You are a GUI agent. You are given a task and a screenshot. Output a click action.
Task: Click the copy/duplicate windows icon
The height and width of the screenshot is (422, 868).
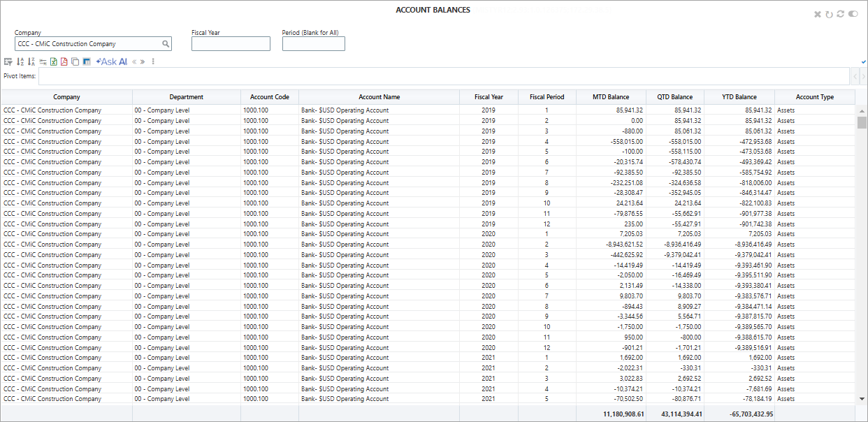75,61
